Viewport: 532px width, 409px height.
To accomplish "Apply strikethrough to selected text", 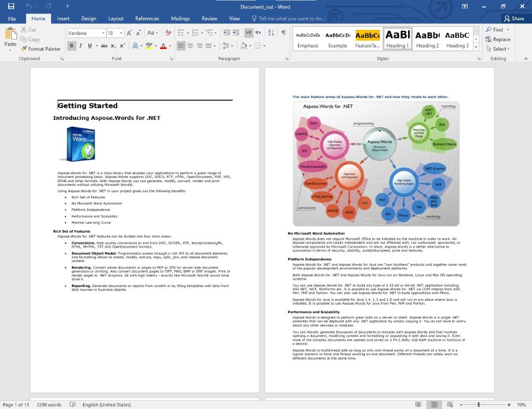I will tap(105, 45).
